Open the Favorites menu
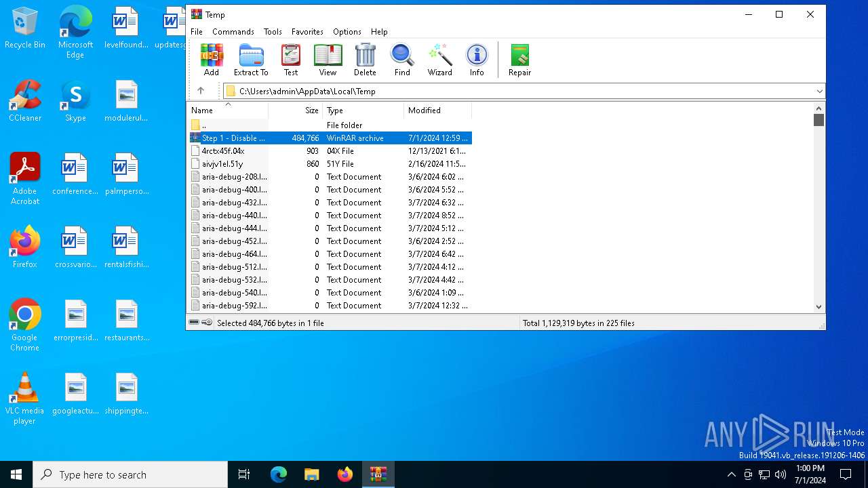This screenshot has height=488, width=868. pyautogui.click(x=307, y=32)
